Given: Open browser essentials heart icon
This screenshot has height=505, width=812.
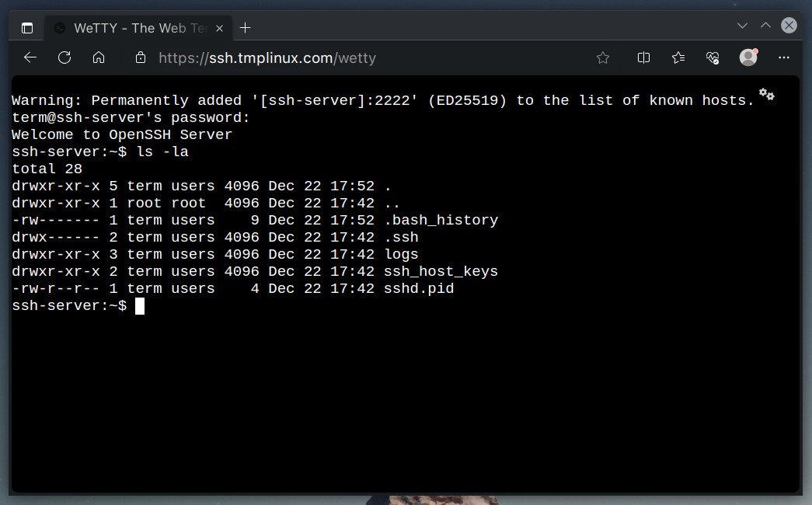Looking at the screenshot, I should coord(713,57).
